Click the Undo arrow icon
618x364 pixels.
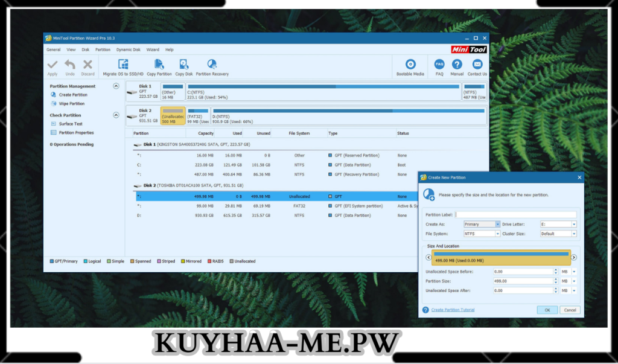pyautogui.click(x=70, y=64)
